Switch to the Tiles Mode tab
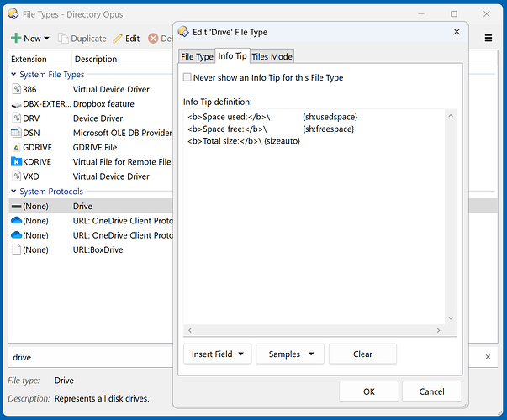This screenshot has height=420, width=507. pyautogui.click(x=272, y=56)
